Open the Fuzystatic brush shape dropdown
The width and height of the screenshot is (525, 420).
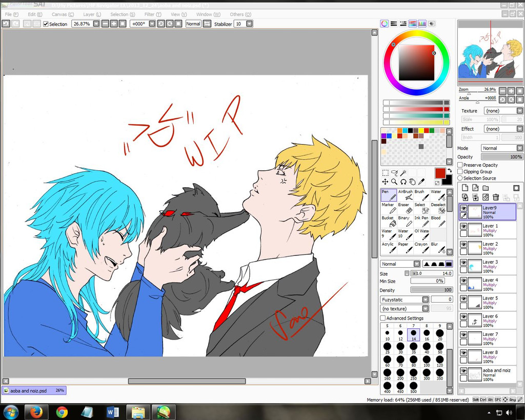[x=405, y=299]
